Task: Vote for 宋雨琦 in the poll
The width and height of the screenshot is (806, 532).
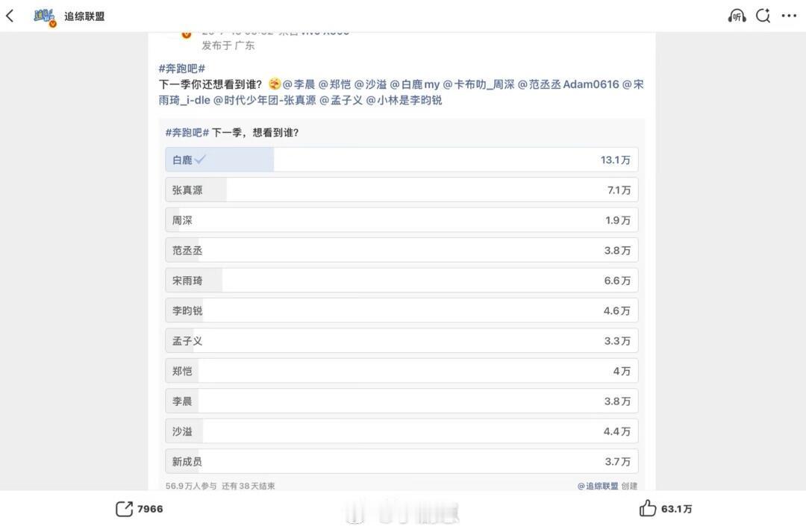Action: click(x=402, y=281)
